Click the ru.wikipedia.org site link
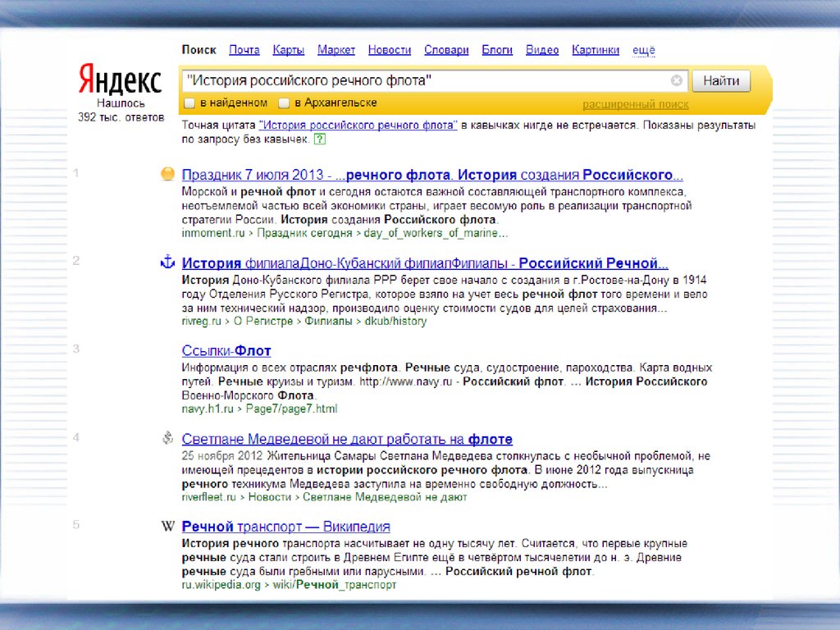Image resolution: width=840 pixels, height=630 pixels. (221, 585)
